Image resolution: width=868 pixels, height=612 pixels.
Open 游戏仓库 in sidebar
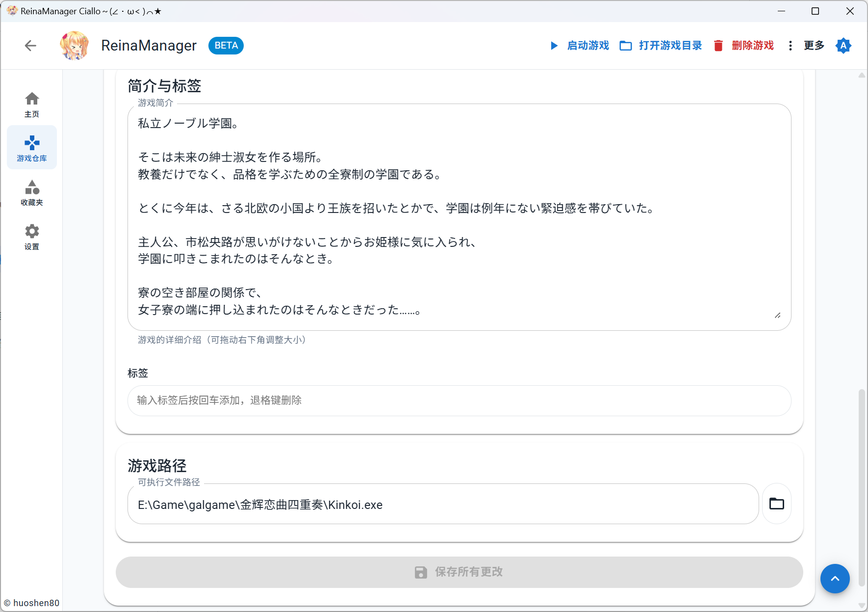point(32,148)
